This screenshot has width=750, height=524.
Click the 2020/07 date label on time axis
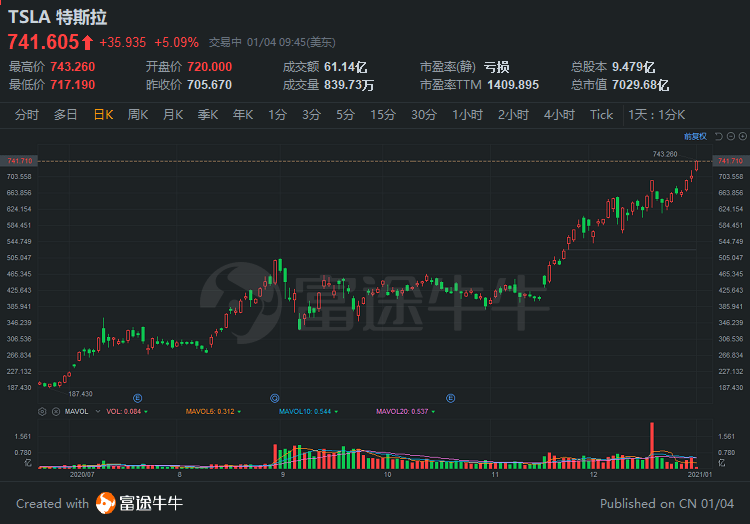click(82, 475)
